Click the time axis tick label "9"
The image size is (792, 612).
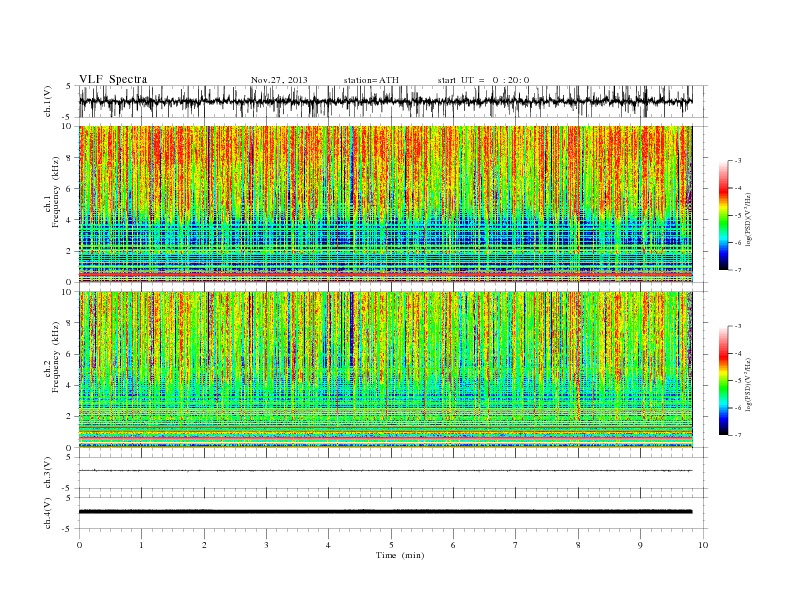point(640,545)
